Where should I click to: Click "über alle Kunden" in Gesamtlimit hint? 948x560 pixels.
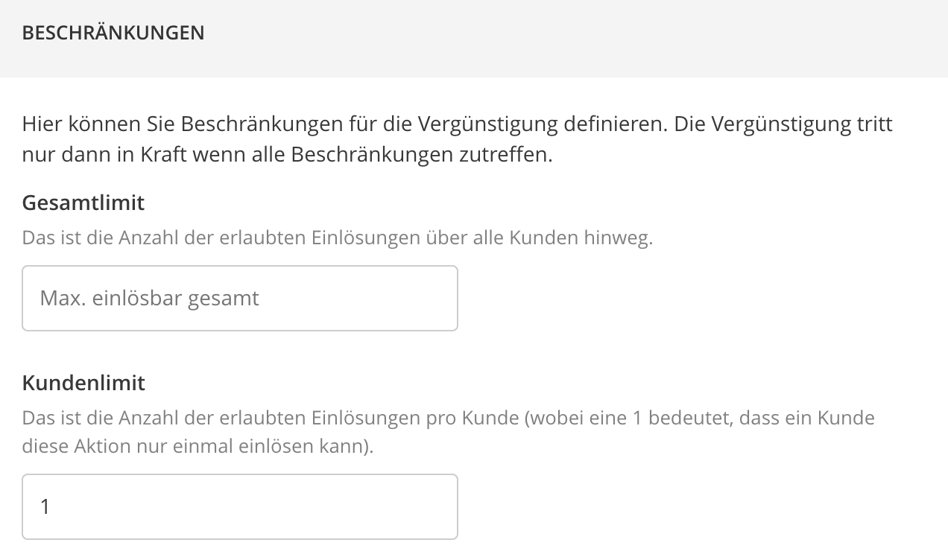pyautogui.click(x=501, y=238)
